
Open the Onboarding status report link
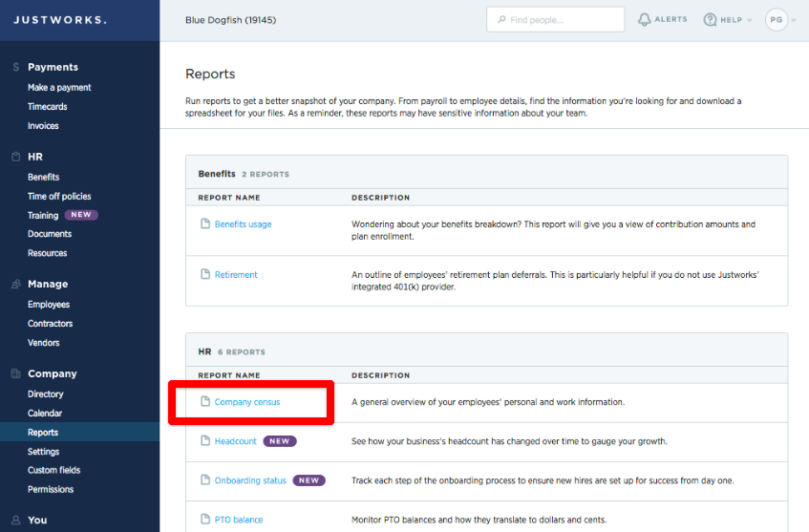250,480
